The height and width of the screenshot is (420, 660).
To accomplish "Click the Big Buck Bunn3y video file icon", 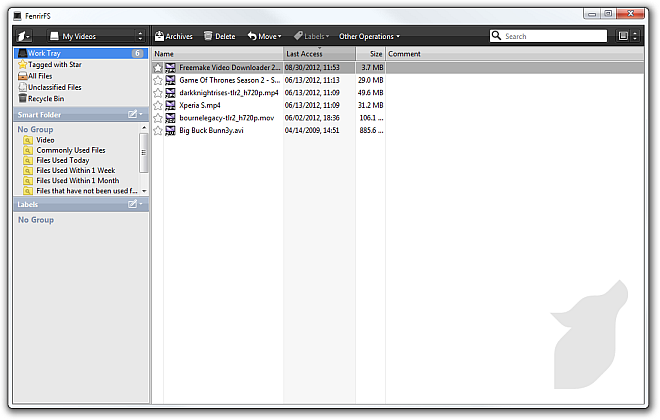I will pyautogui.click(x=170, y=131).
